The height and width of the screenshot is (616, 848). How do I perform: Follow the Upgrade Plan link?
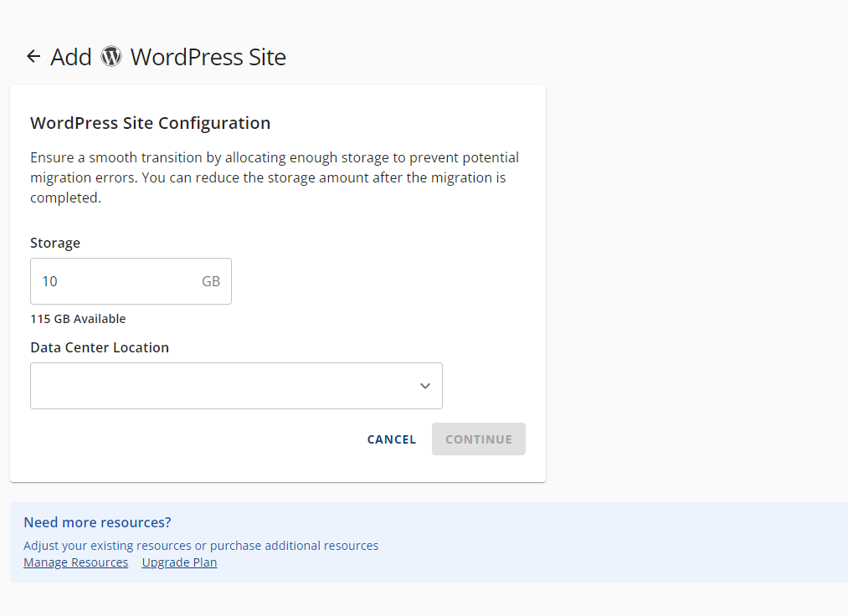[x=178, y=562]
